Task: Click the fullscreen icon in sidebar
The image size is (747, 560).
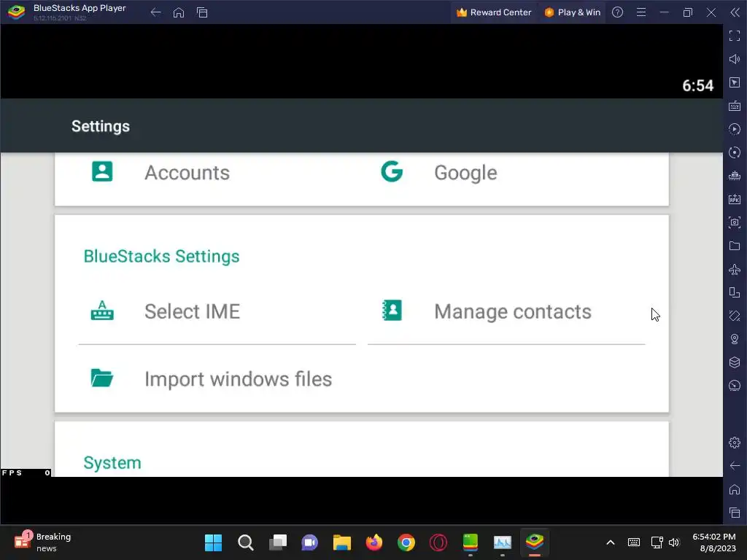Action: click(735, 36)
